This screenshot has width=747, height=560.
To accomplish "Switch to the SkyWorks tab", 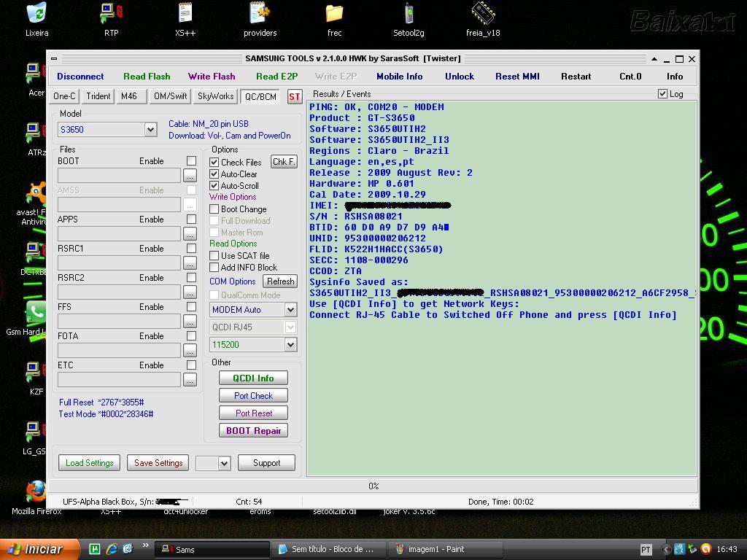I will coord(215,96).
